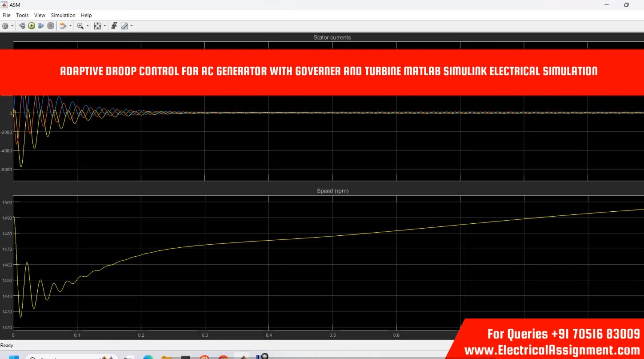Screen dimensions: 644x359
Task: Click the Stop simulation button
Action: click(51, 26)
